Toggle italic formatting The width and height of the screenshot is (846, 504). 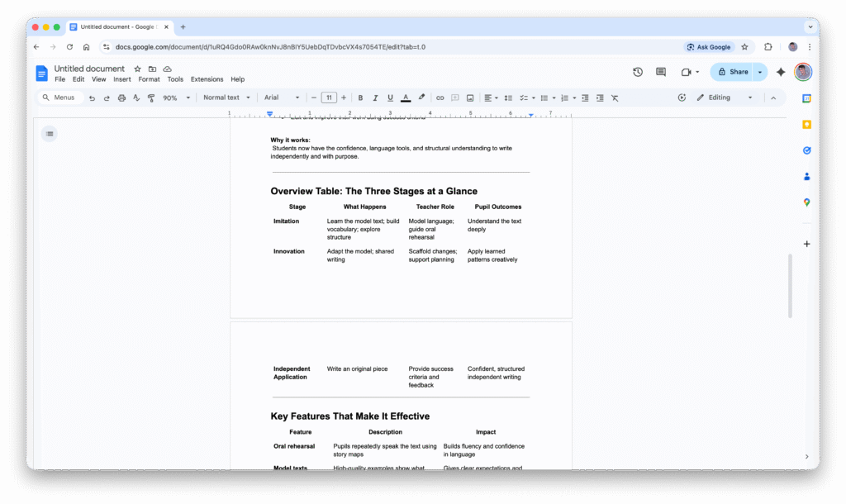click(x=375, y=97)
